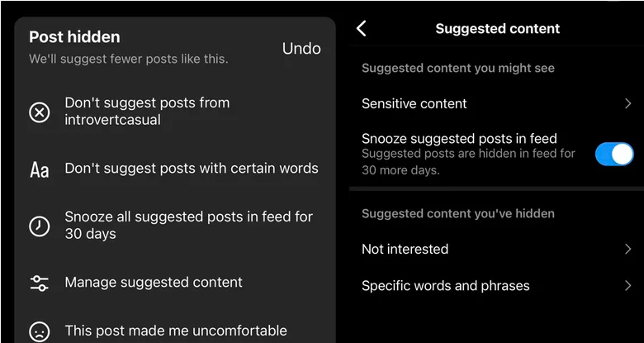The width and height of the screenshot is (644, 343).
Task: Click the Suggested content page title
Action: pyautogui.click(x=497, y=29)
